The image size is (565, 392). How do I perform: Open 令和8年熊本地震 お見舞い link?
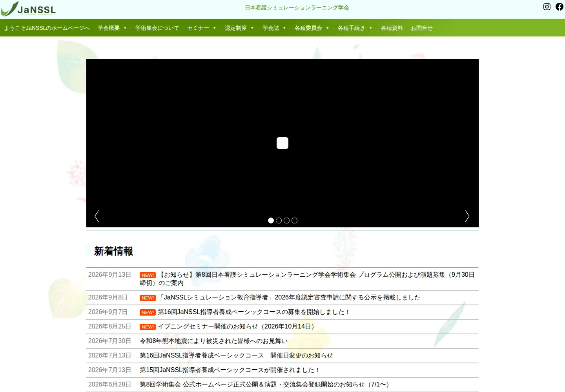coord(214,341)
